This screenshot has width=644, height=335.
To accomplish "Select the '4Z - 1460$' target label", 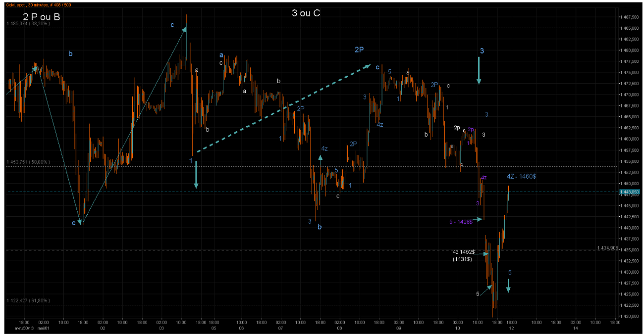I will click(521, 177).
